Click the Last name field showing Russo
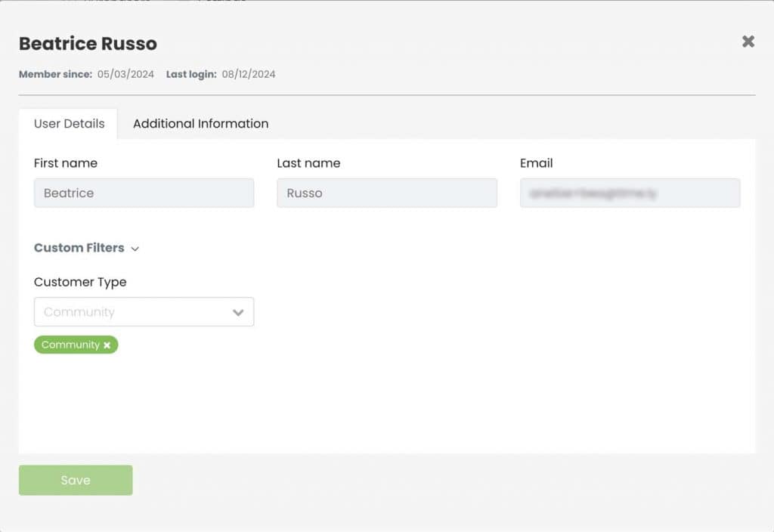The image size is (774, 532). (387, 193)
